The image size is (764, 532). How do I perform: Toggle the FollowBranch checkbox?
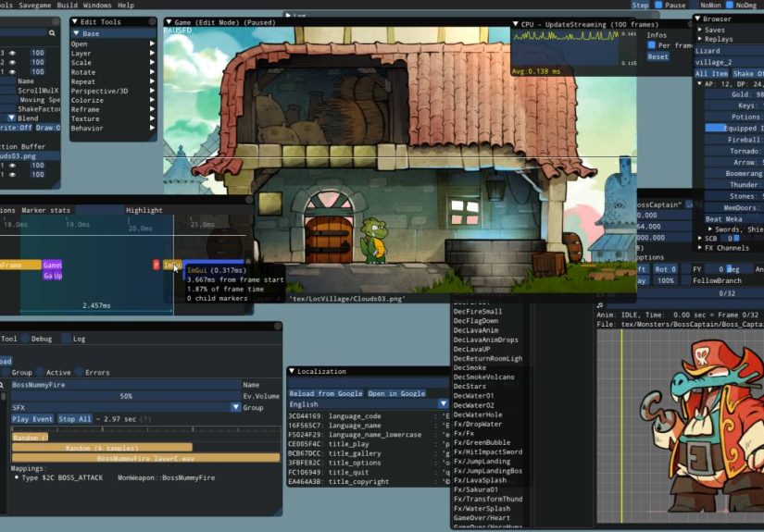pos(685,280)
